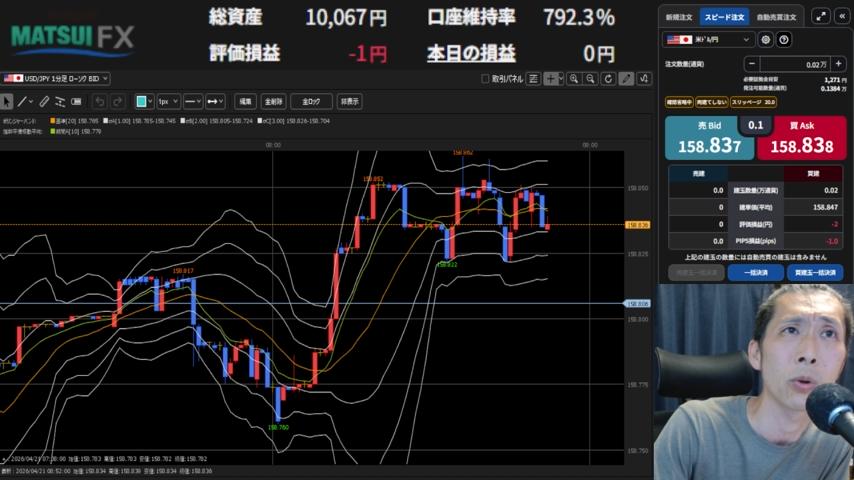Undo the last drawing action
Screen dimensions: 854x480
(x=100, y=101)
